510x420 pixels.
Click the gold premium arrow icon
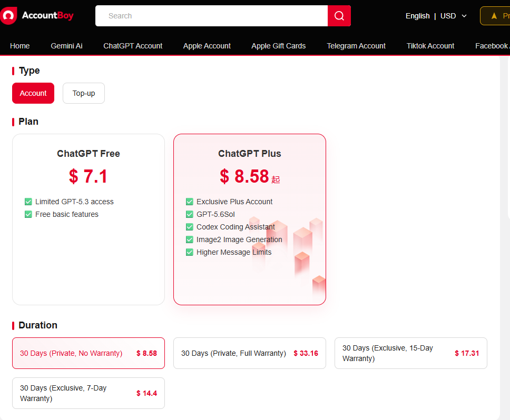[494, 16]
